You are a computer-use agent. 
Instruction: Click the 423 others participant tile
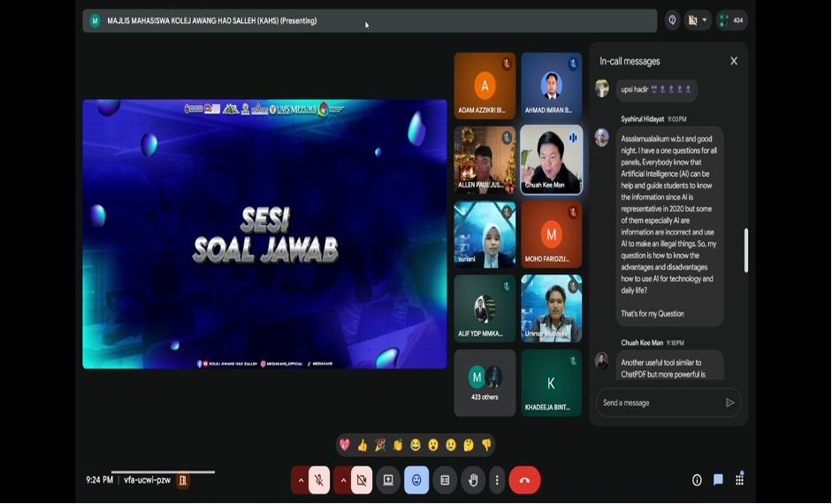(485, 383)
